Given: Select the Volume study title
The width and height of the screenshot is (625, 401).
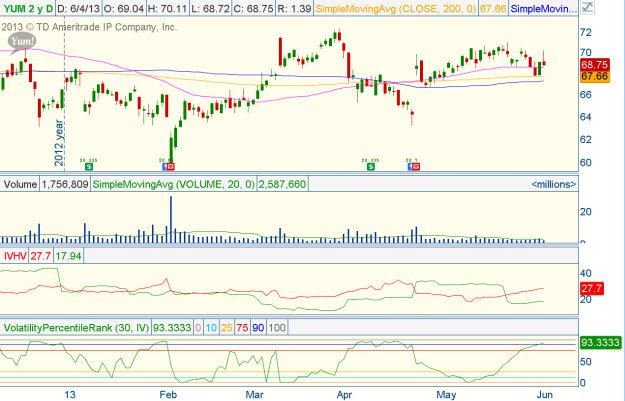Looking at the screenshot, I should click(x=20, y=184).
